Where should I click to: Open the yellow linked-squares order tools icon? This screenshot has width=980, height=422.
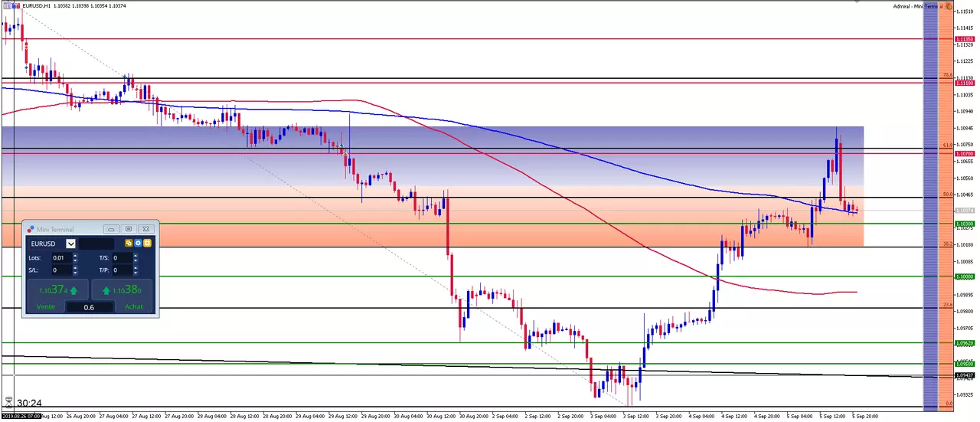(129, 244)
